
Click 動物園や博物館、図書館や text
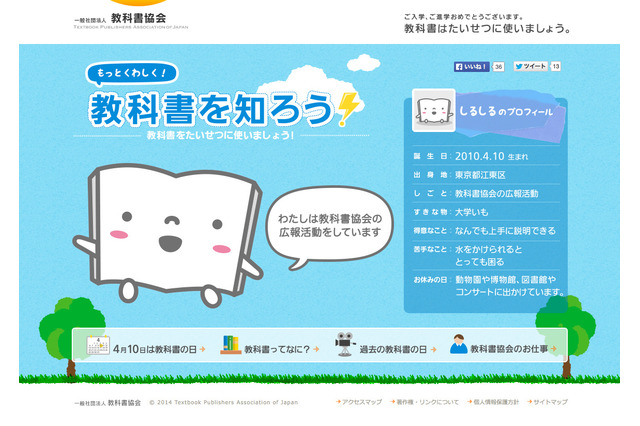coord(505,280)
